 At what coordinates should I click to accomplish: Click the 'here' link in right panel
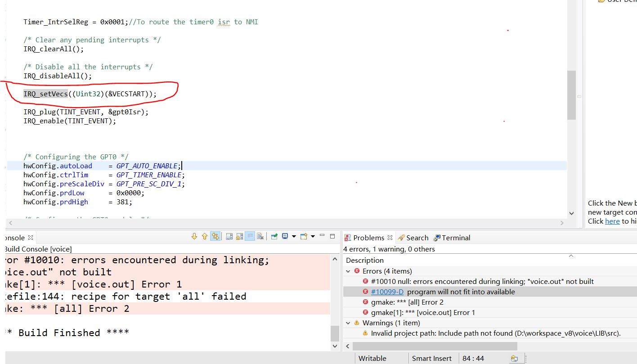[612, 221]
